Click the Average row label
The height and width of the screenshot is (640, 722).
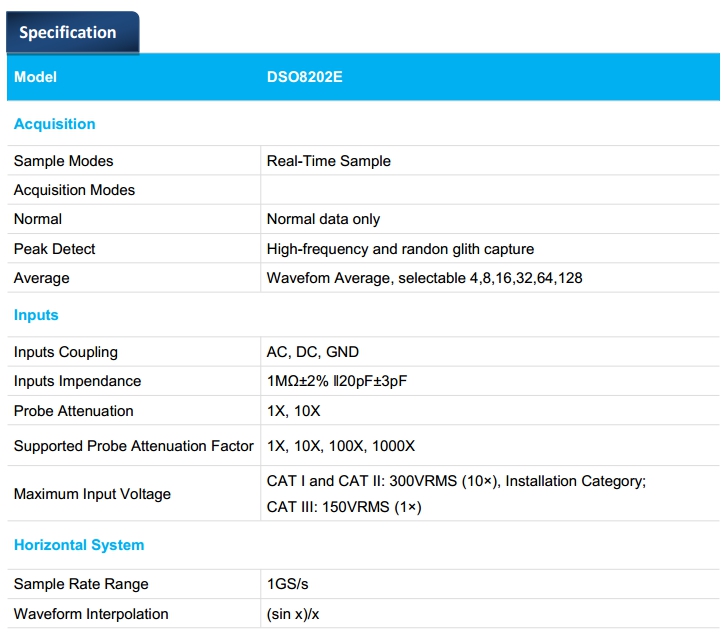tap(41, 278)
